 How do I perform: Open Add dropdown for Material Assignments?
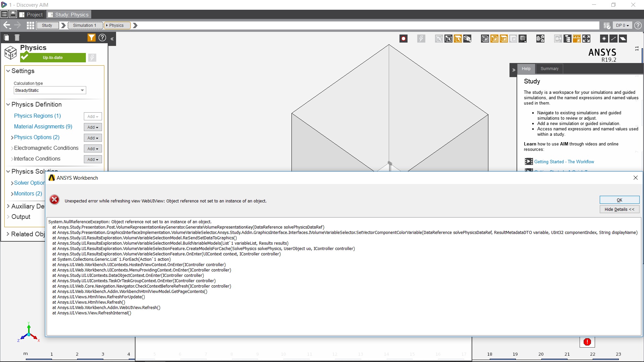tap(93, 127)
